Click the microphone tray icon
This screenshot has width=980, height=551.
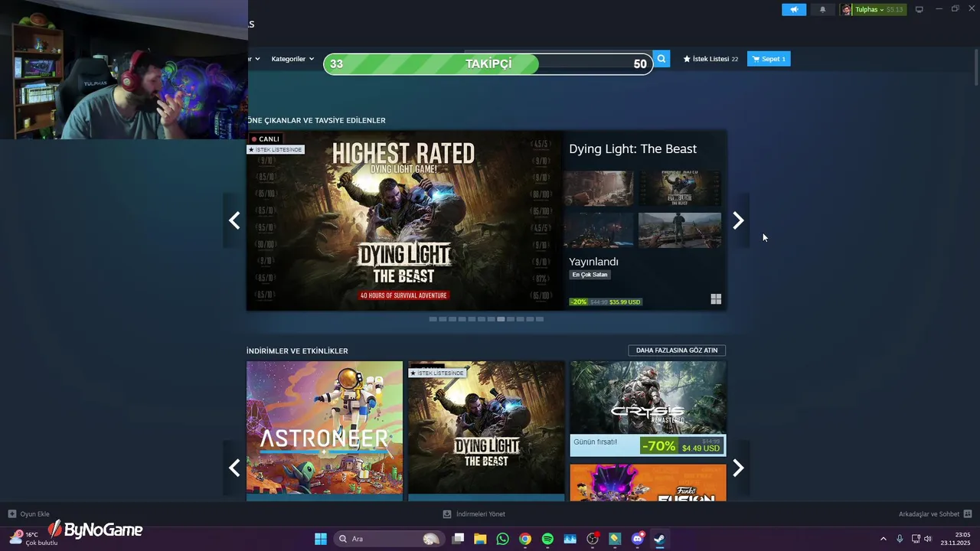click(x=900, y=539)
